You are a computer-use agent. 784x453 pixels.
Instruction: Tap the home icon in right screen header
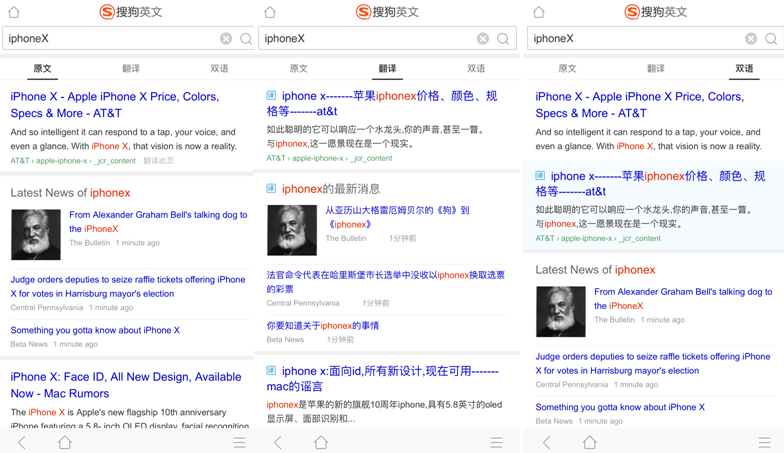pos(539,12)
